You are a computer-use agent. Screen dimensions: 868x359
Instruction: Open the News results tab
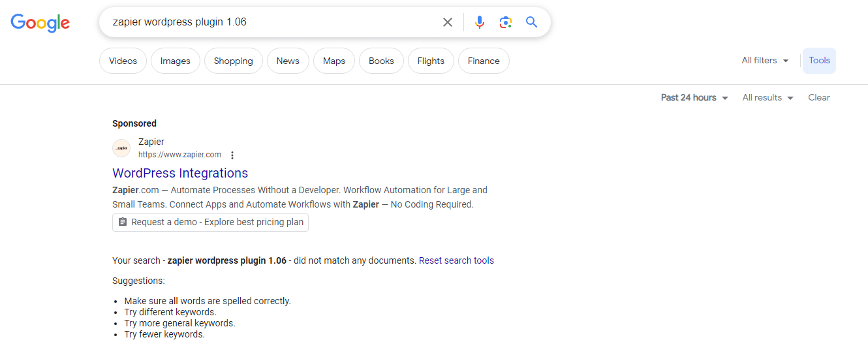click(x=288, y=61)
